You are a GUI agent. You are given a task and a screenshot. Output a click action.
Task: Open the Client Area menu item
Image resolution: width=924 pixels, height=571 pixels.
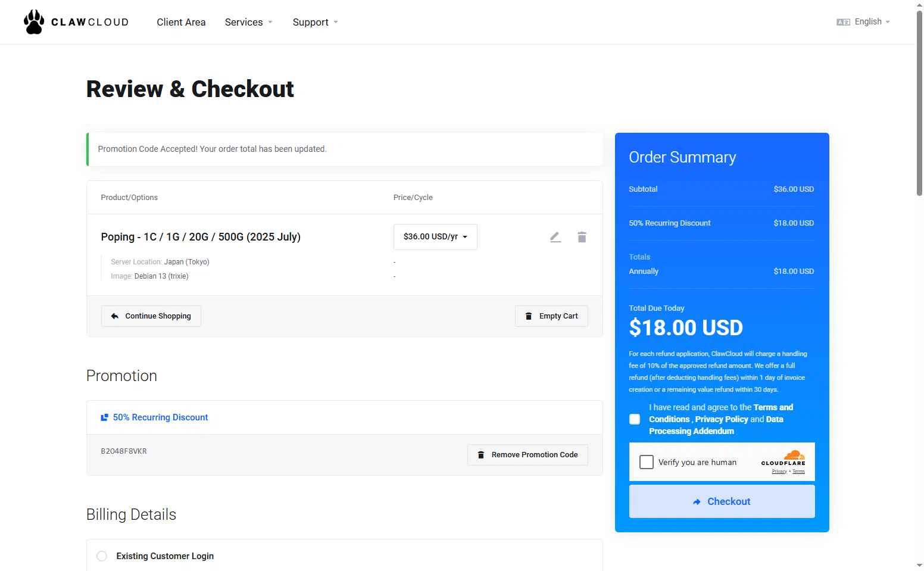click(x=181, y=22)
